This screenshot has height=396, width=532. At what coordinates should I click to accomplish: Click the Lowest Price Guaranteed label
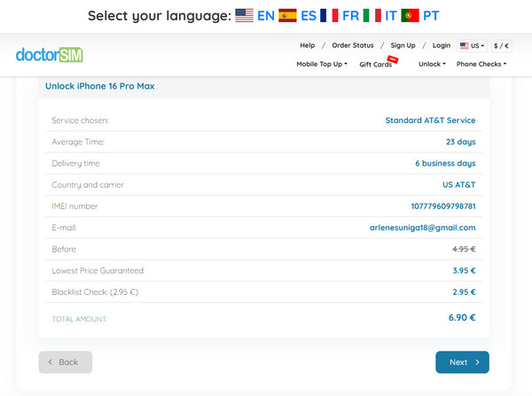(98, 270)
